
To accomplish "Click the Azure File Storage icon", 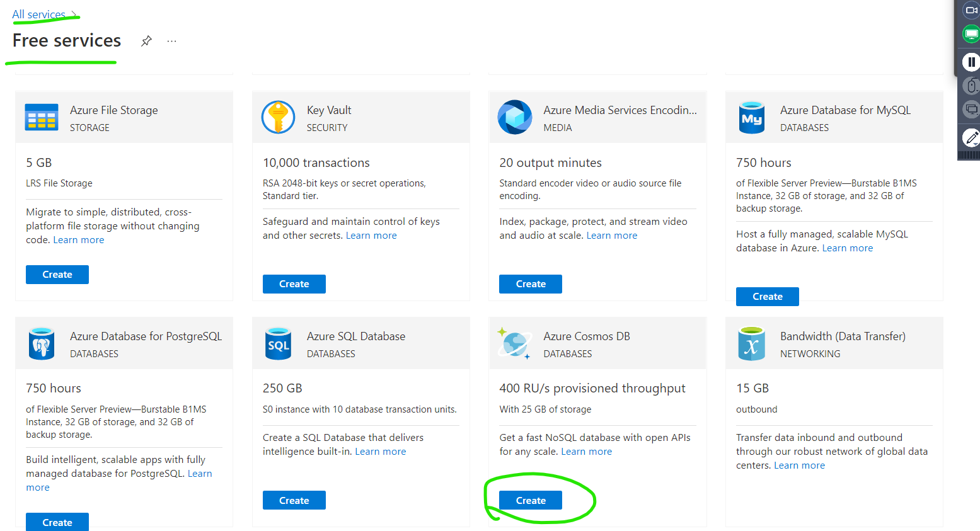I will pyautogui.click(x=42, y=117).
